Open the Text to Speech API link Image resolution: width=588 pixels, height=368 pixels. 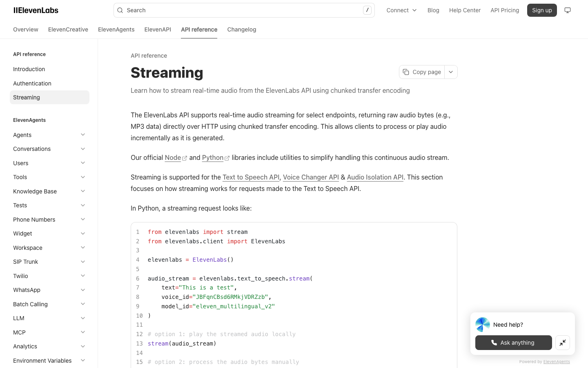[251, 177]
